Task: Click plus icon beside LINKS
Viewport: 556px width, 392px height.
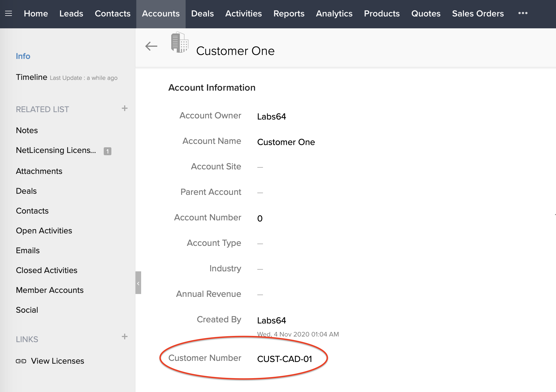Action: click(124, 336)
